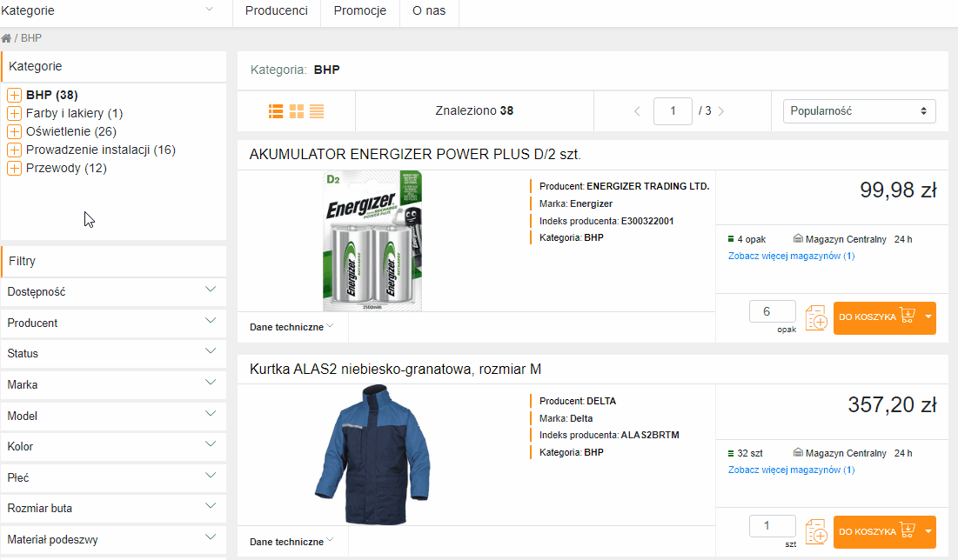Screen dimensions: 958x560
Task: Open the Kurtka ALAS2 niebiesko-granatowa product title
Action: pyautogui.click(x=395, y=370)
